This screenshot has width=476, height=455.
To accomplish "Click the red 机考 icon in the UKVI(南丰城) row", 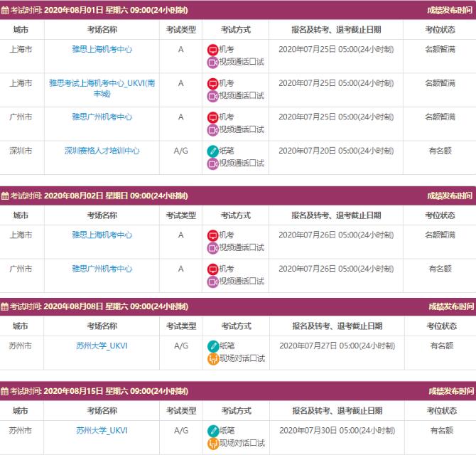I will pyautogui.click(x=212, y=84).
